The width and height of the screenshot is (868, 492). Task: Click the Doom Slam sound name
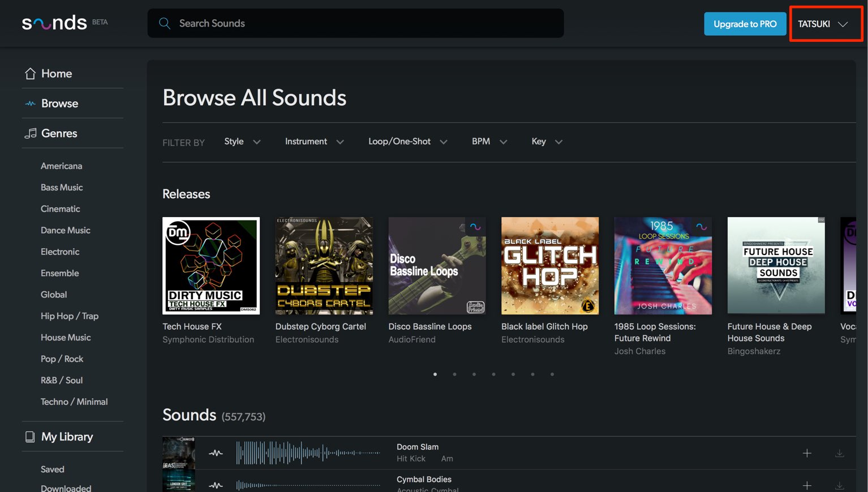[418, 447]
